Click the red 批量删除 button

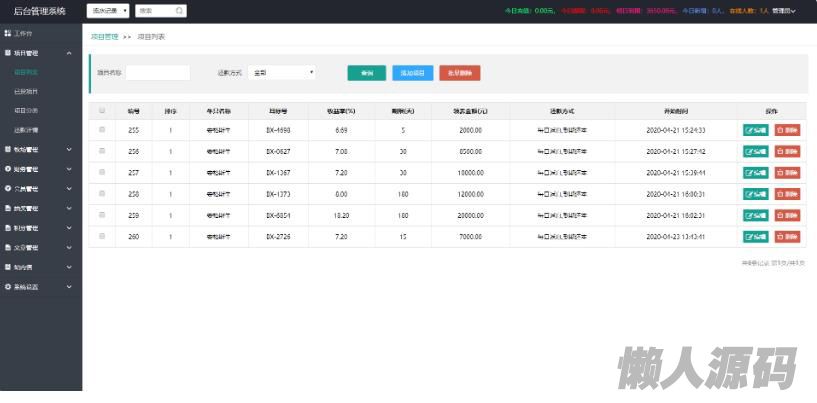pos(460,73)
